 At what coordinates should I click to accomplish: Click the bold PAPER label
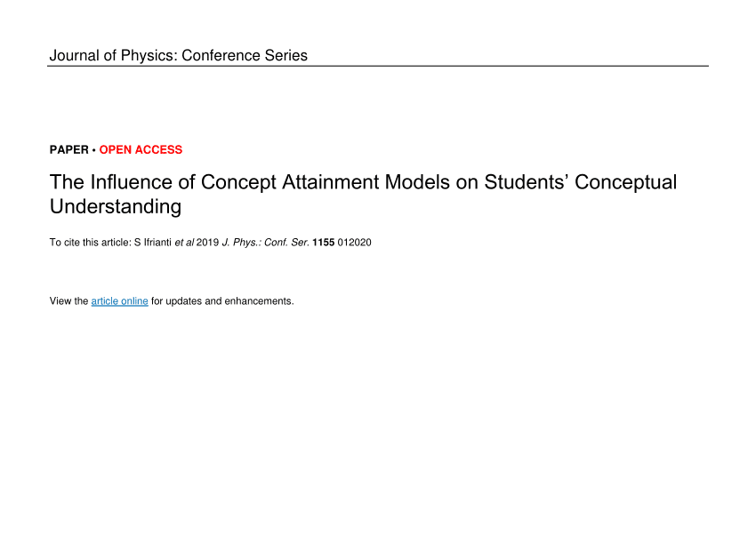tap(69, 150)
